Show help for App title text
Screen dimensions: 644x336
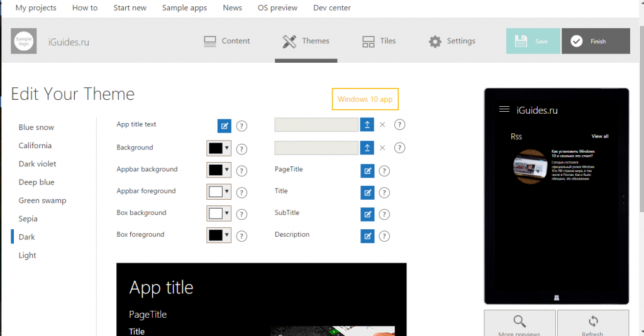pos(242,126)
